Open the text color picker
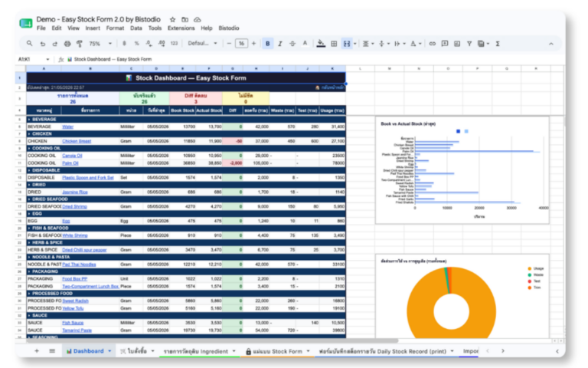The image size is (588, 368). click(305, 44)
